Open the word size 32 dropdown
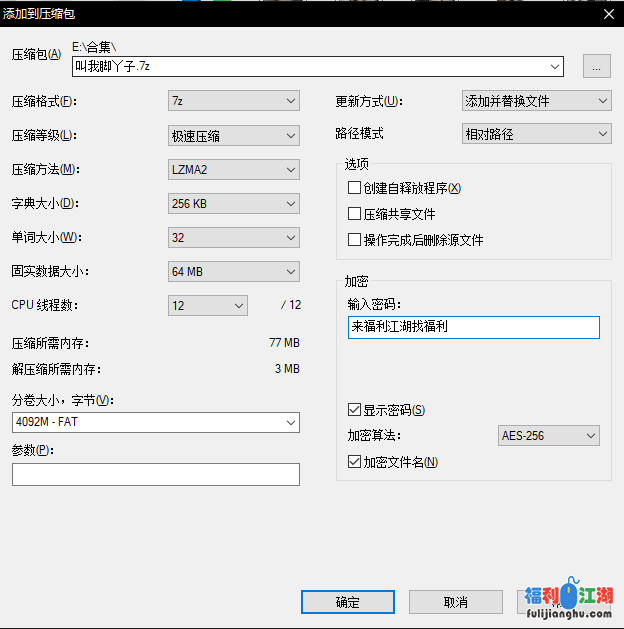Image resolution: width=624 pixels, height=629 pixels. 234,237
